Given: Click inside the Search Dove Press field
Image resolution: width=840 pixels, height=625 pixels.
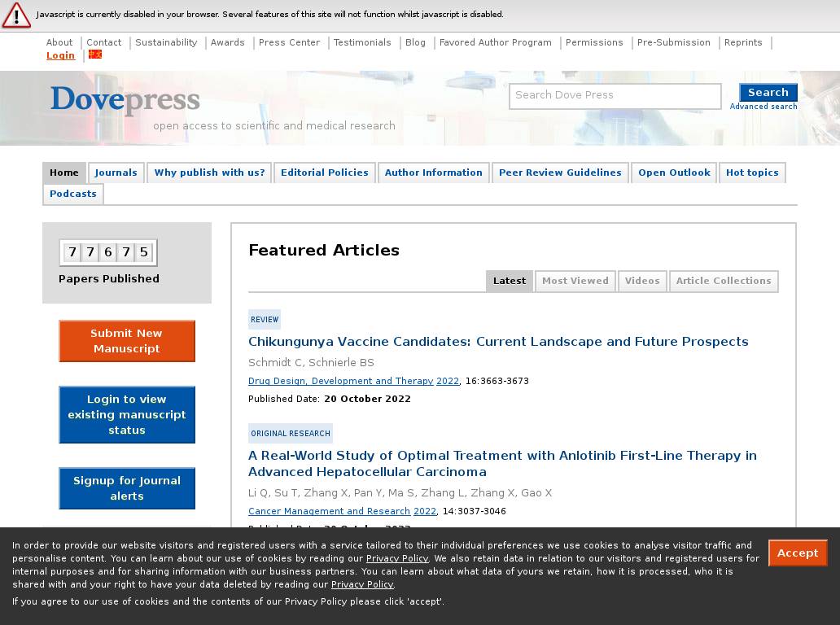Looking at the screenshot, I should click(615, 95).
